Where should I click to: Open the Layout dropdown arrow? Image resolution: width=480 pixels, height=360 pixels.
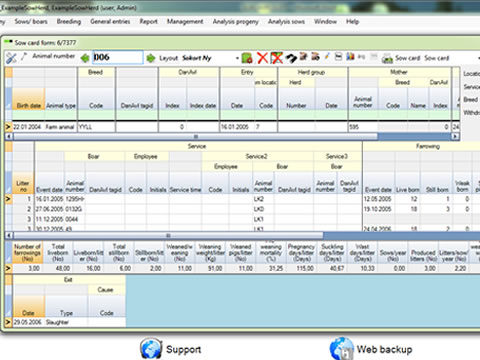coord(237,58)
